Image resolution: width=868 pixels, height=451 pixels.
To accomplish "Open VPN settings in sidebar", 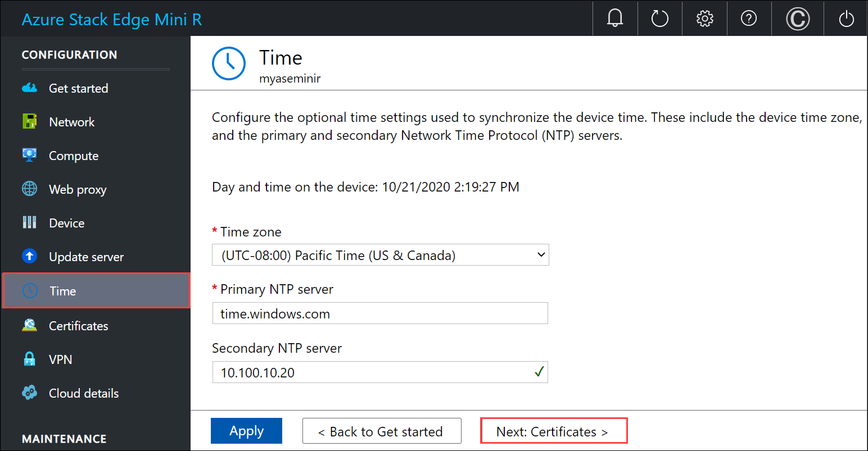I will pos(60,359).
